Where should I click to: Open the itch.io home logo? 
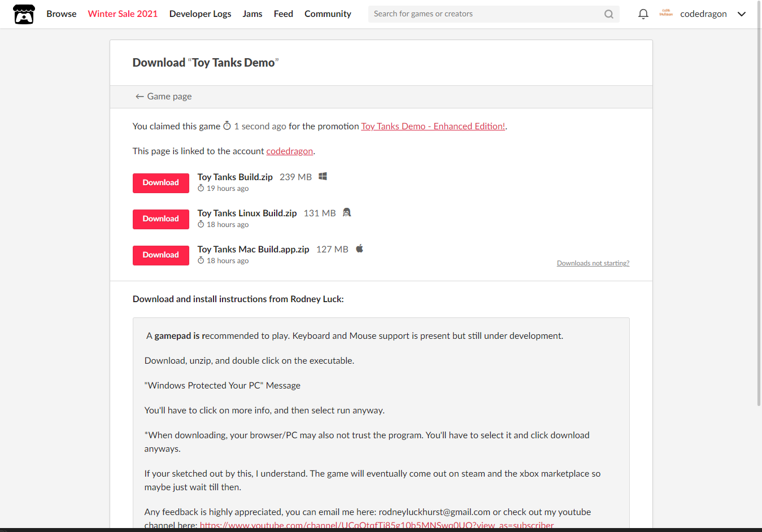coord(24,14)
